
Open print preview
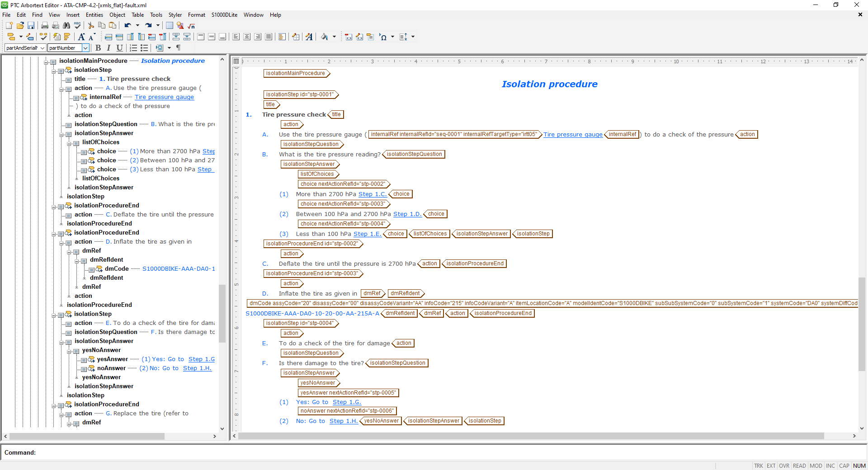(56, 26)
